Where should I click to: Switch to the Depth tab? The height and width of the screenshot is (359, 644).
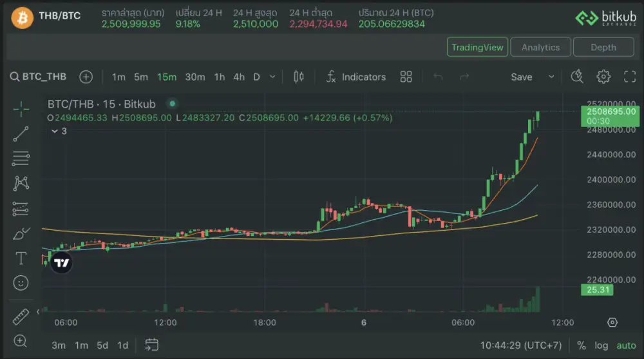point(603,47)
